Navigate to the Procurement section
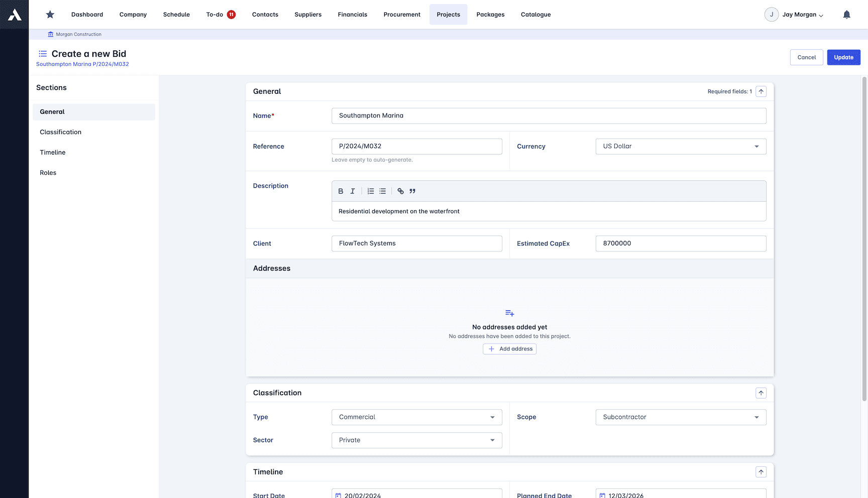This screenshot has height=498, width=868. click(401, 14)
